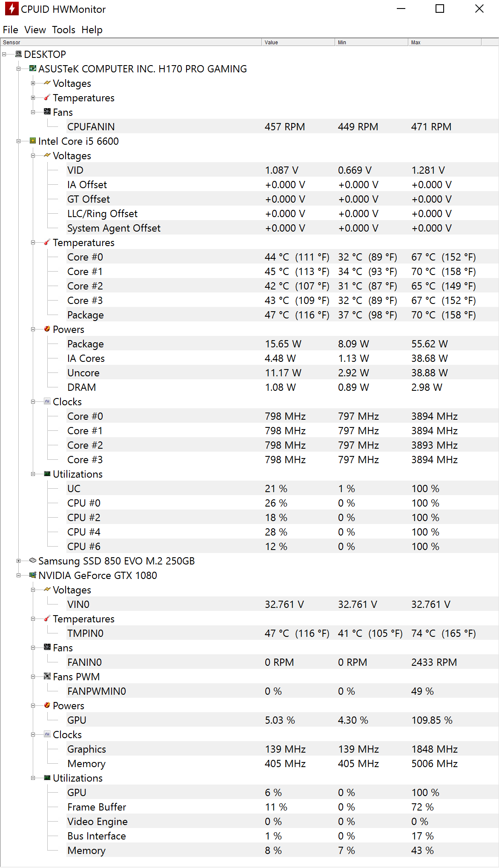Click the GPU Fans icon

47,647
